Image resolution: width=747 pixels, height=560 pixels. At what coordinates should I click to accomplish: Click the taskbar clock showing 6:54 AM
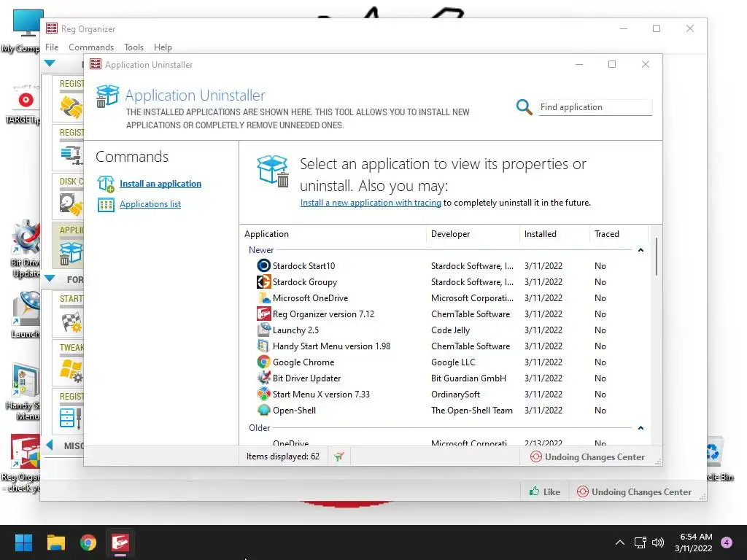tap(693, 542)
